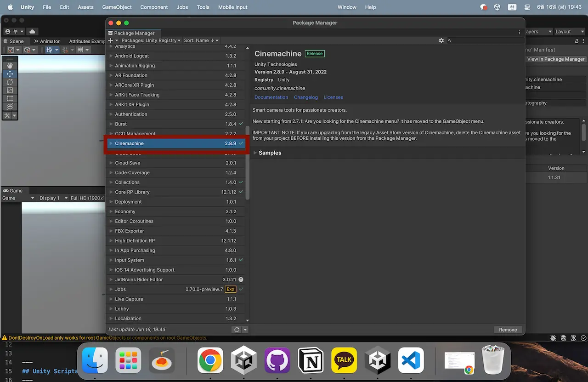Open the Cinemachine Licenses link
The height and width of the screenshot is (382, 588).
333,97
